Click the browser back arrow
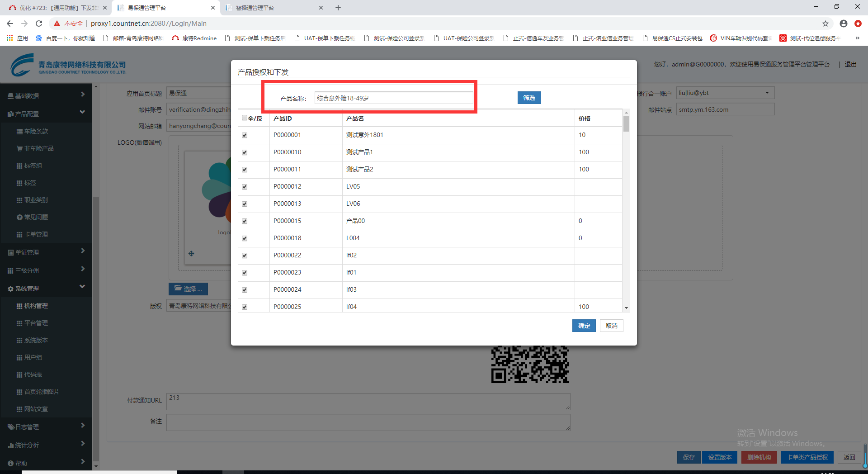The height and width of the screenshot is (474, 868). [x=10, y=24]
